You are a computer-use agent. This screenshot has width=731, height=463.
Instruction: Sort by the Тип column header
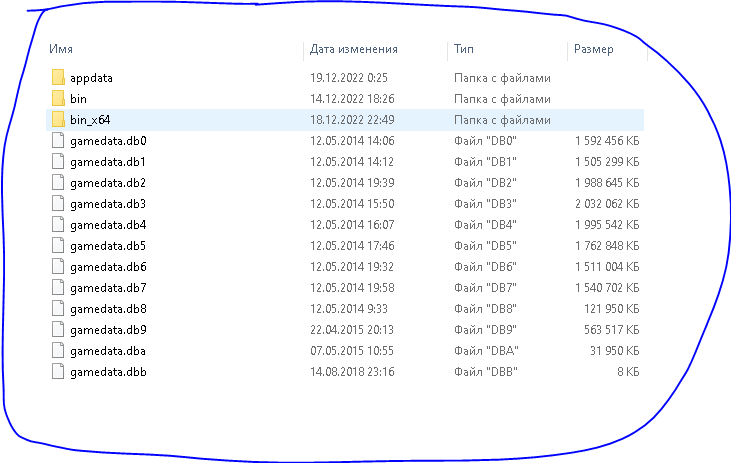click(464, 48)
